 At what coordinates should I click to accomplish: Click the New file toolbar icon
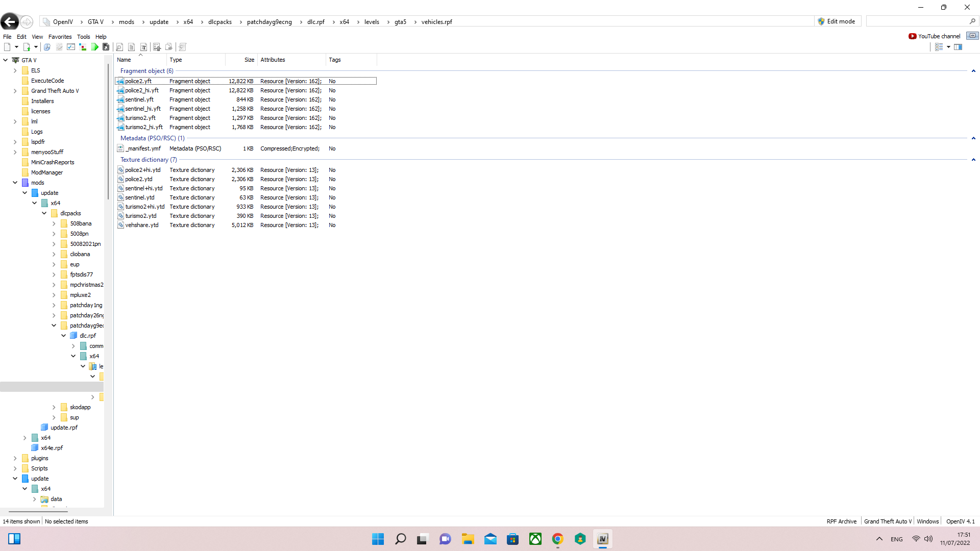(x=7, y=47)
